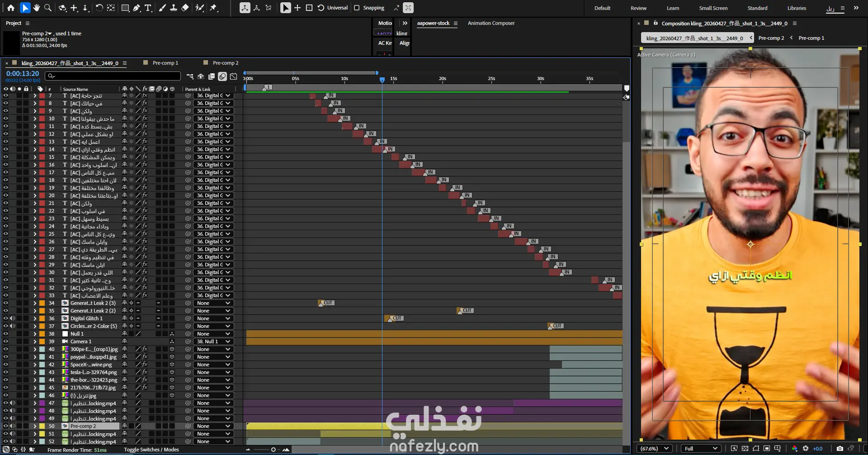Select the Orbit camera tool
Viewport: 868px width, 455px height.
[62, 8]
